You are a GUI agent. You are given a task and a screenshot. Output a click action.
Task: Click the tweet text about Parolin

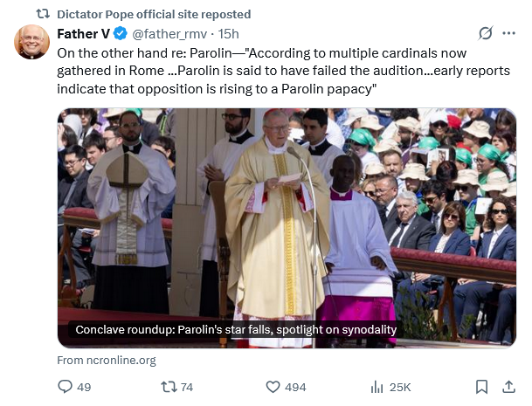(262, 71)
